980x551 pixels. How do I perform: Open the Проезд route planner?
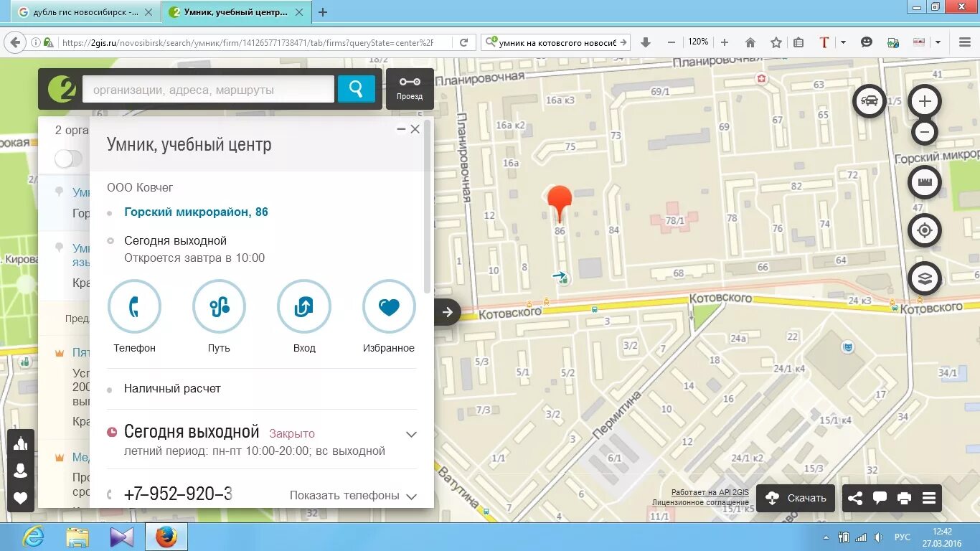(410, 89)
